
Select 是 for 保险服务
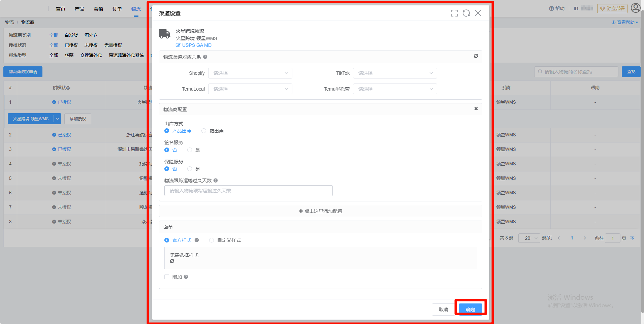(194, 169)
